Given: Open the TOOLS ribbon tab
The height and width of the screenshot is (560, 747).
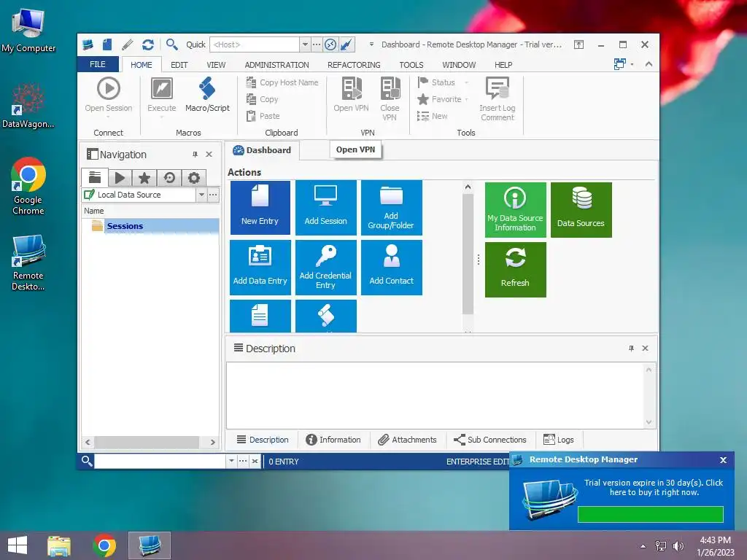Looking at the screenshot, I should click(411, 65).
